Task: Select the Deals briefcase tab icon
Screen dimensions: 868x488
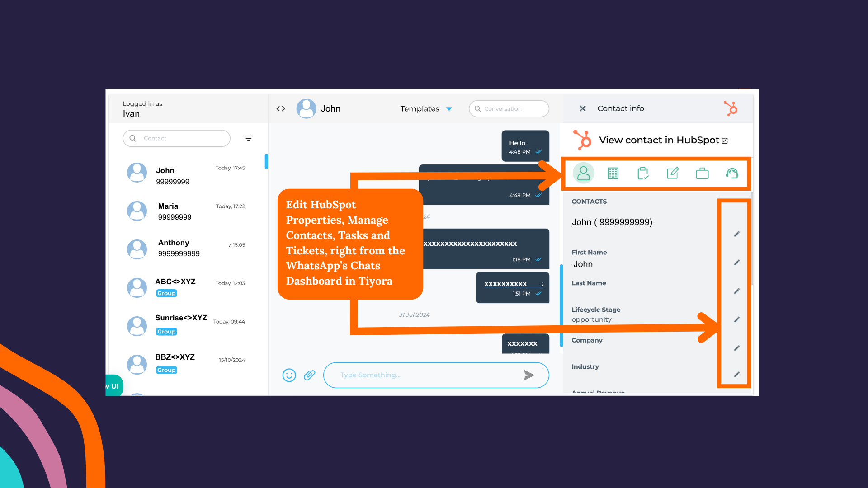Action: (702, 173)
